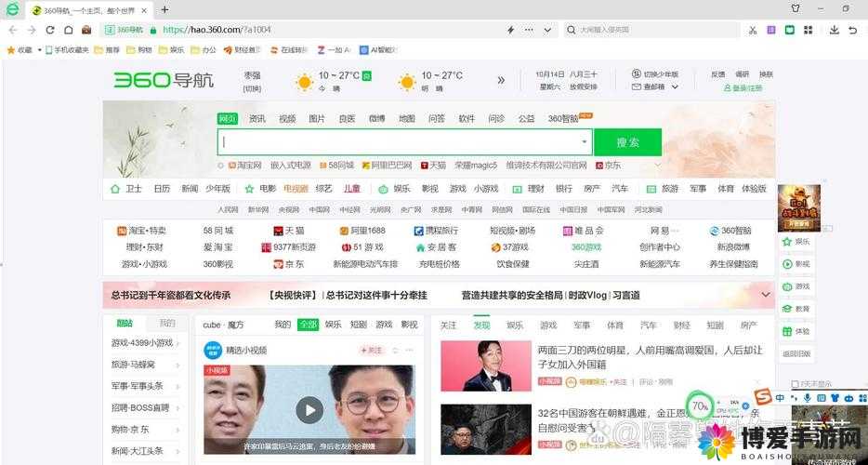Click the 70% memory accelerator ball
Image resolution: width=868 pixels, height=465 pixels.
[x=700, y=406]
